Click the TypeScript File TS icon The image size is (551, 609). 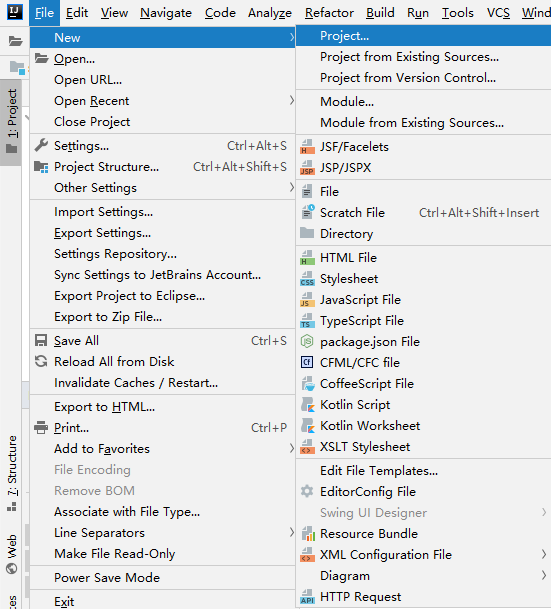307,321
